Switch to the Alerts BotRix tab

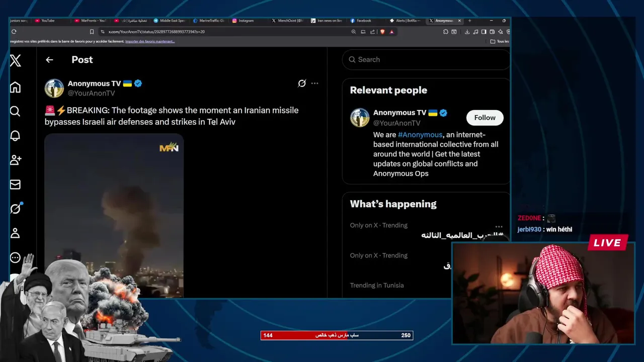pos(406,21)
